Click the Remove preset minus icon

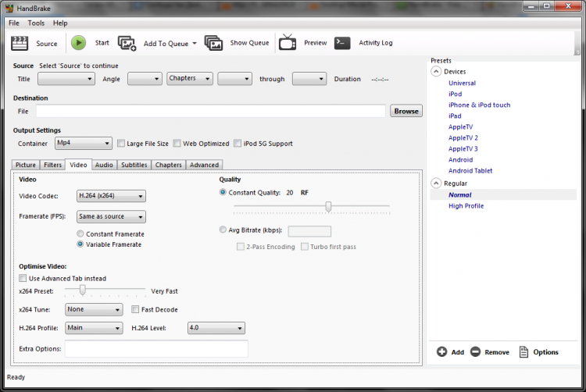[475, 351]
